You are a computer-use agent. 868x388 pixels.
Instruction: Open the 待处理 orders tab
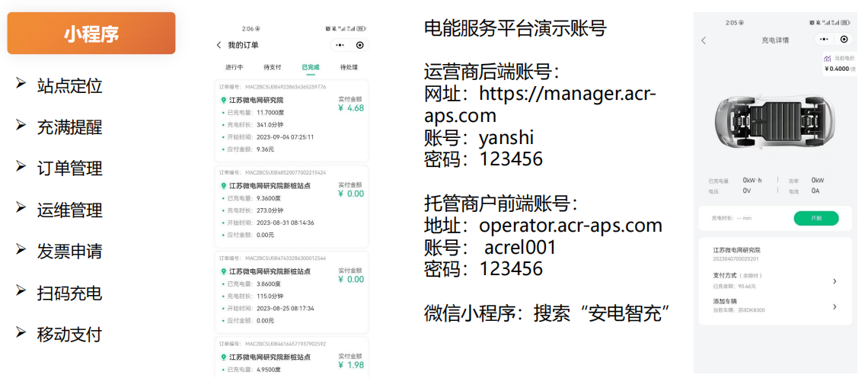[x=349, y=67]
